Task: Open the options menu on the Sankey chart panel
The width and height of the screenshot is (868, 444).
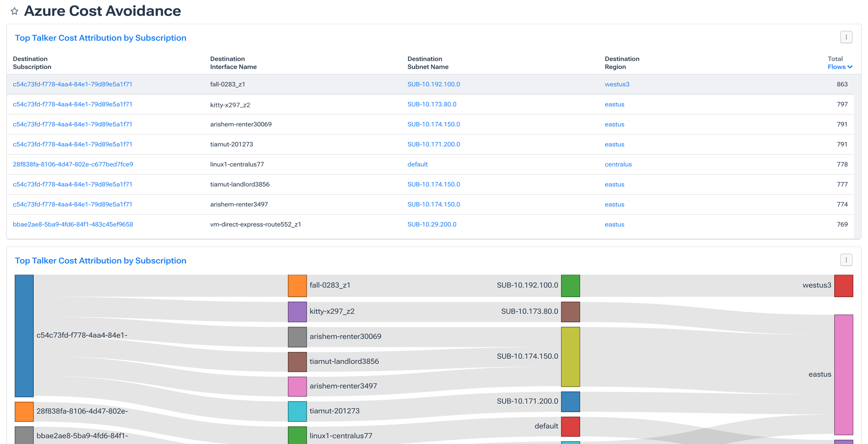Action: tap(846, 260)
